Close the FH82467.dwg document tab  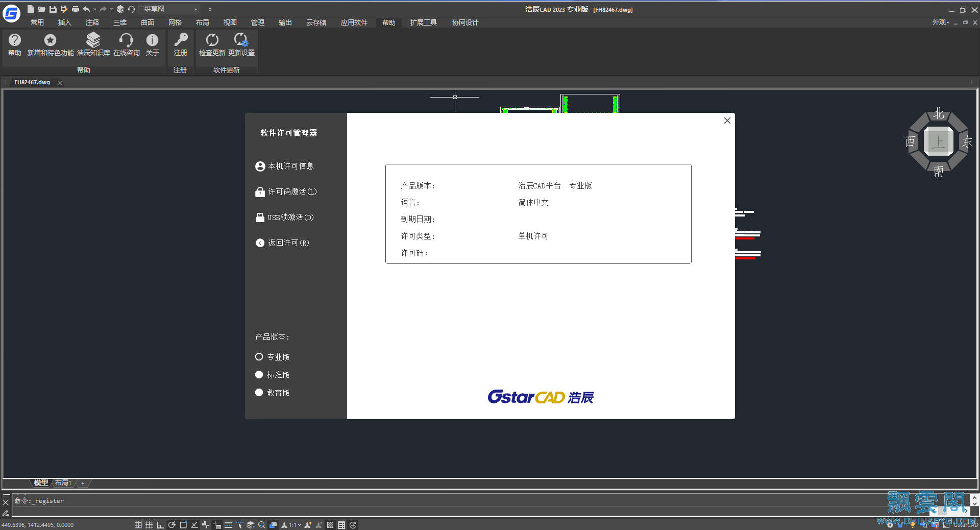click(x=60, y=83)
